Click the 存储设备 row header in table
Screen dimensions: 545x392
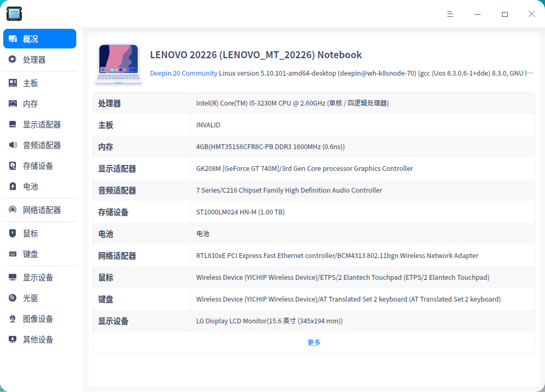point(113,212)
